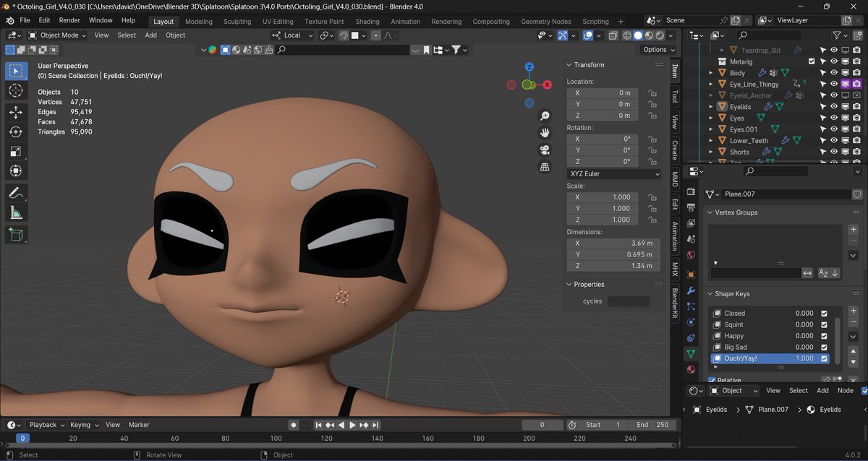Click the red X axis gizmo handle
The image size is (868, 461).
[548, 85]
